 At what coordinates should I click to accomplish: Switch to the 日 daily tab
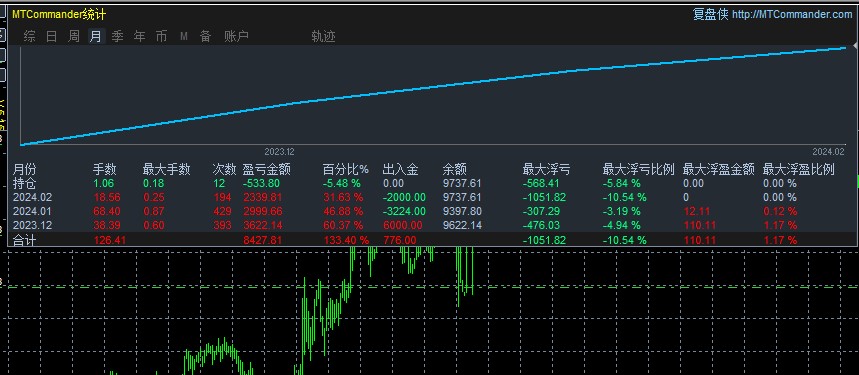[x=51, y=37]
